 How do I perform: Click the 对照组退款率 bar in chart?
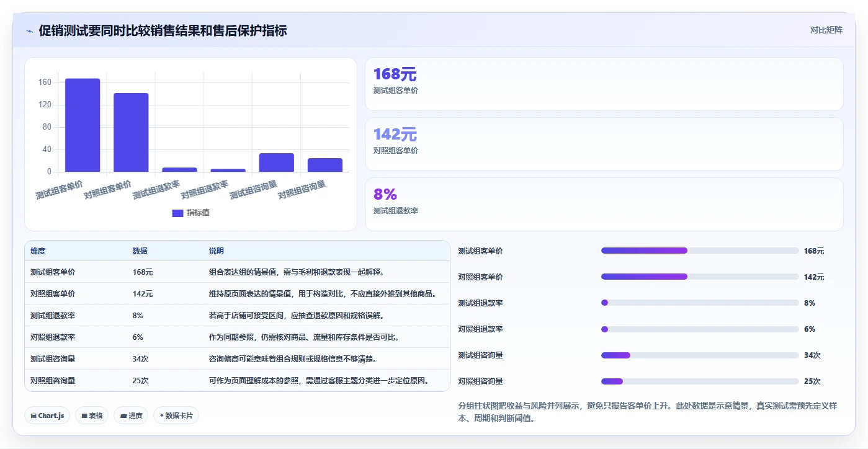pos(228,170)
